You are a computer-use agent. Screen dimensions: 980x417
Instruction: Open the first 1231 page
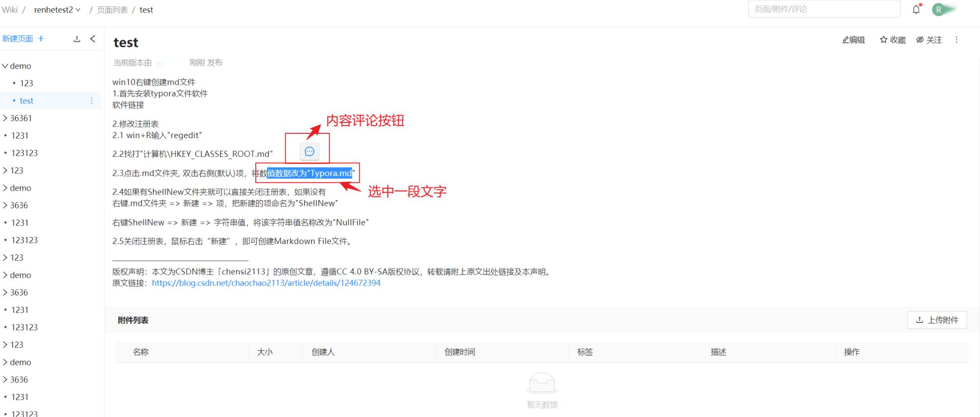click(20, 136)
